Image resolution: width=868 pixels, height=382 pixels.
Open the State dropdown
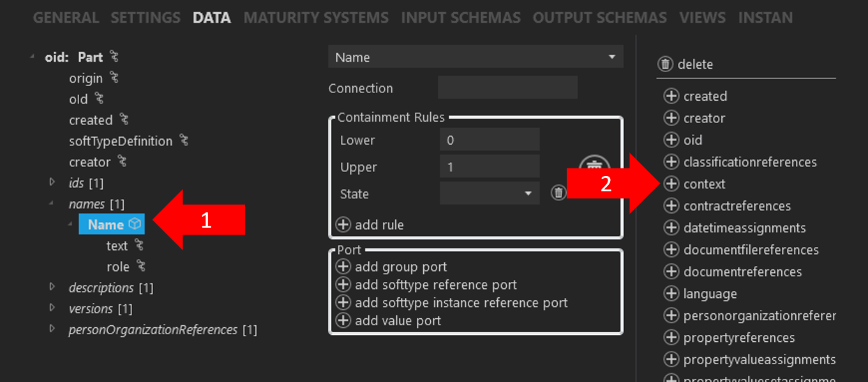(490, 193)
